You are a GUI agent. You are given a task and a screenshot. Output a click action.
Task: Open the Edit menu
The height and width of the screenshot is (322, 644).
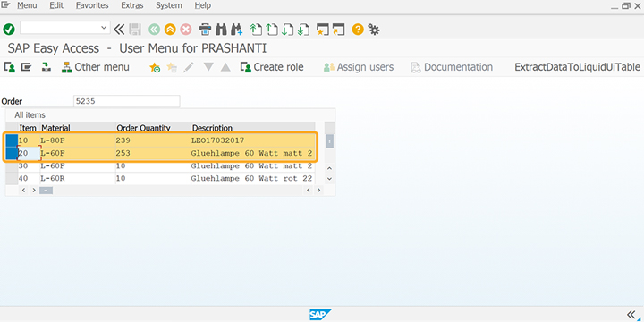(x=56, y=5)
